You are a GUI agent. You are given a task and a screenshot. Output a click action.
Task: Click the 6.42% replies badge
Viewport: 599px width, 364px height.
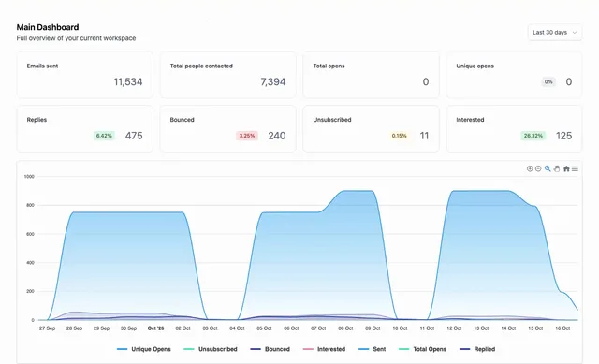pyautogui.click(x=104, y=136)
